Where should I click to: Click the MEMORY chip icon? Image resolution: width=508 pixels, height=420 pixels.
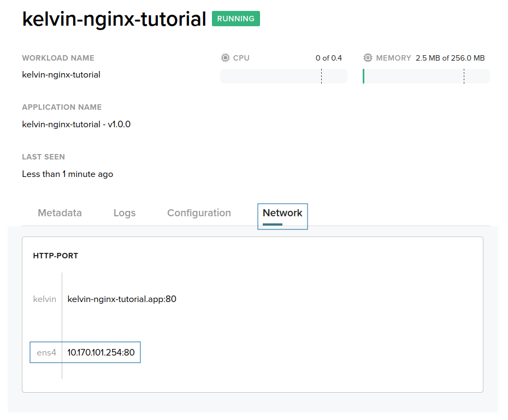coord(367,57)
